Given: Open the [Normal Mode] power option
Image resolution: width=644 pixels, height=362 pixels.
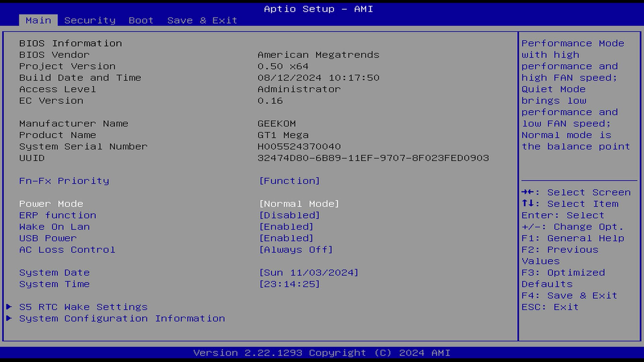Looking at the screenshot, I should pos(299,204).
